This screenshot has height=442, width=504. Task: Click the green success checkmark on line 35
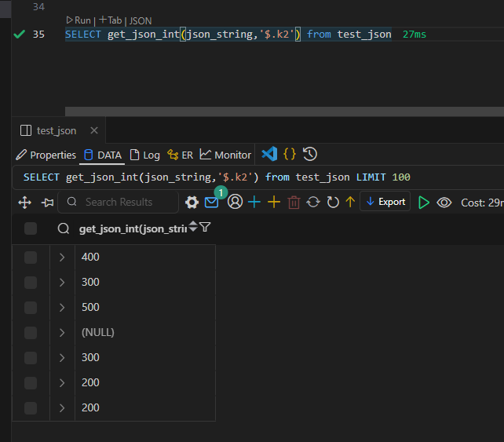click(20, 34)
